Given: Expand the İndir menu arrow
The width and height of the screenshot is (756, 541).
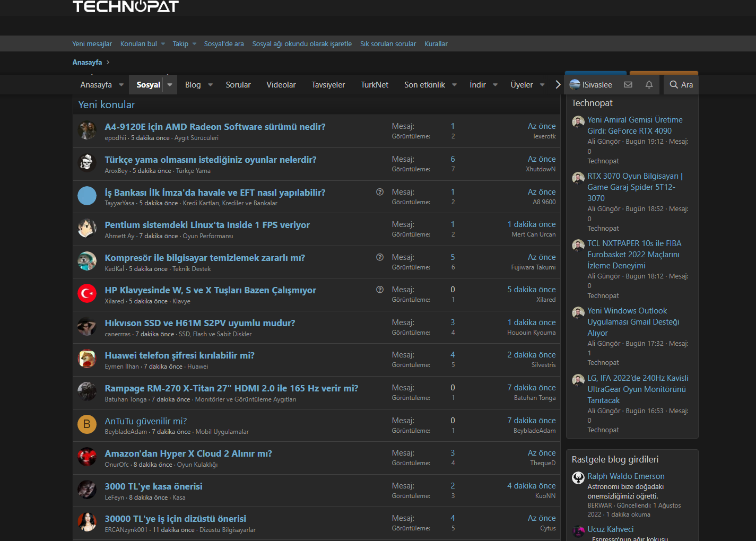Looking at the screenshot, I should click(x=496, y=85).
